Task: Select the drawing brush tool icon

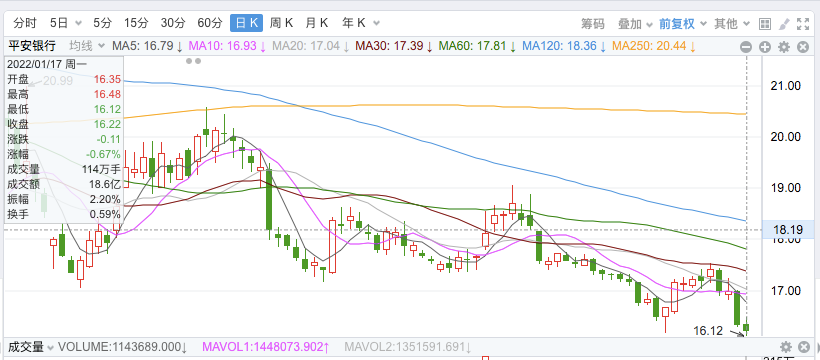Action: click(x=784, y=24)
